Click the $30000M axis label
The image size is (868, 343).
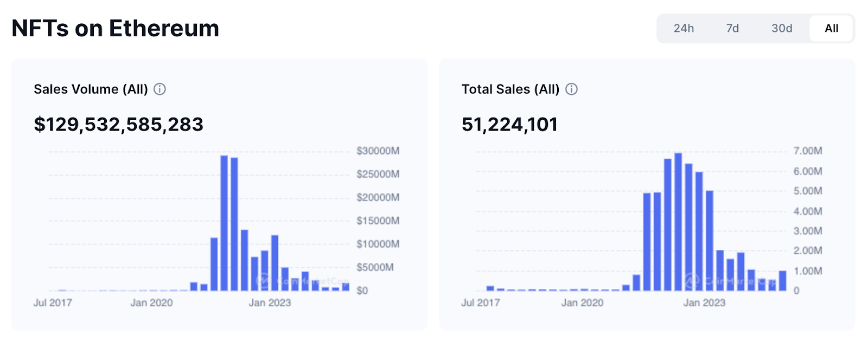pyautogui.click(x=378, y=151)
